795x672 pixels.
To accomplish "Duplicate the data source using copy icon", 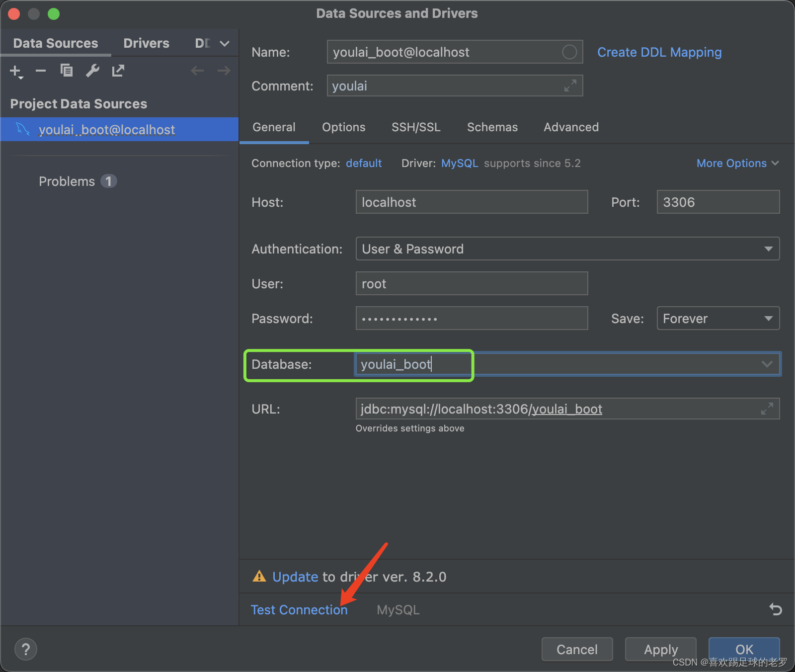I will click(67, 71).
